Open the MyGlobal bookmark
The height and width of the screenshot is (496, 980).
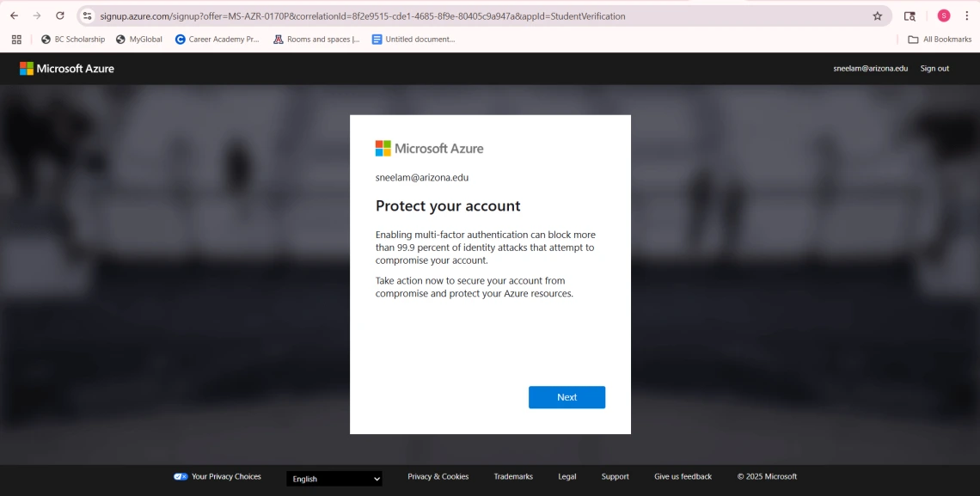tap(138, 40)
